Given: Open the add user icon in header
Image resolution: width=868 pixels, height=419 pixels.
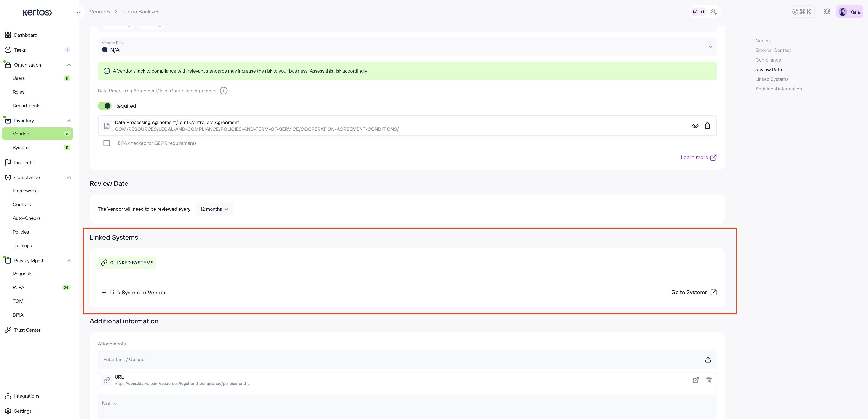Looking at the screenshot, I should (713, 12).
